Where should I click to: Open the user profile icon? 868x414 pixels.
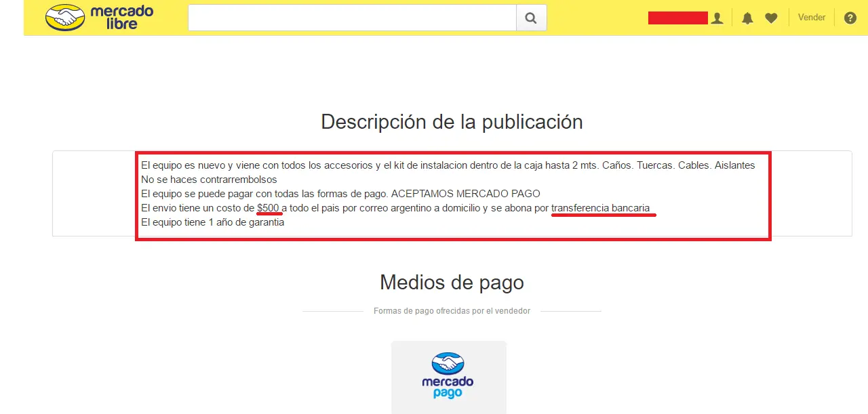click(717, 18)
